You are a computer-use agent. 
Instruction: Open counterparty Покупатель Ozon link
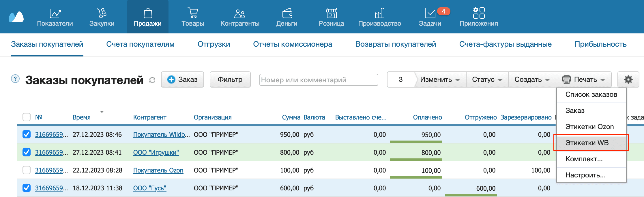point(158,170)
